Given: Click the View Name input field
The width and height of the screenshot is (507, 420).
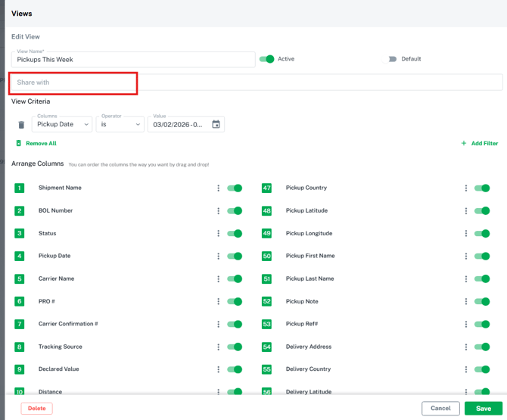Looking at the screenshot, I should click(133, 59).
